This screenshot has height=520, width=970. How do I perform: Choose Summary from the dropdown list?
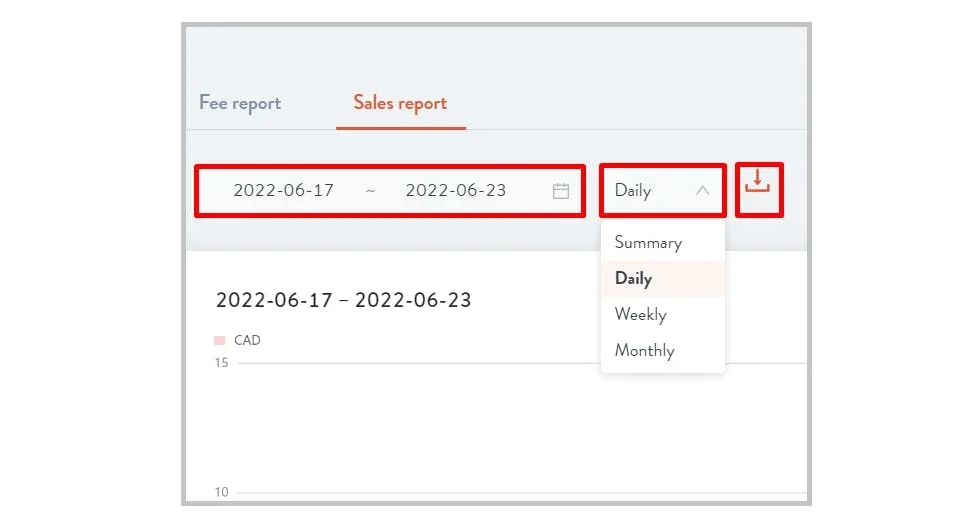663,242
